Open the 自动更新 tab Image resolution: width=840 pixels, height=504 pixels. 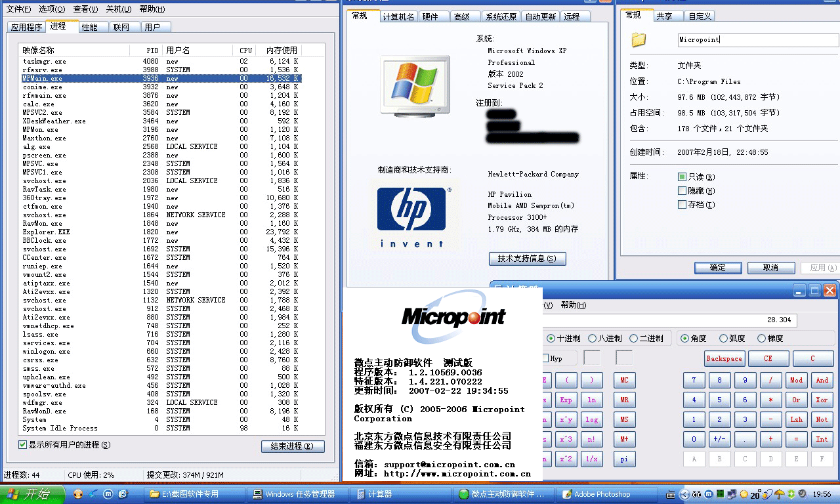(541, 17)
